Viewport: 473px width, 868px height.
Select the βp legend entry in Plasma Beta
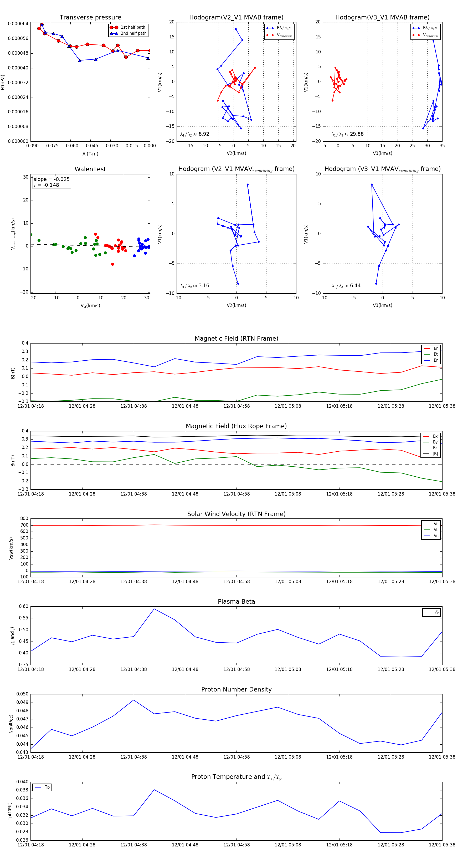coord(431,612)
